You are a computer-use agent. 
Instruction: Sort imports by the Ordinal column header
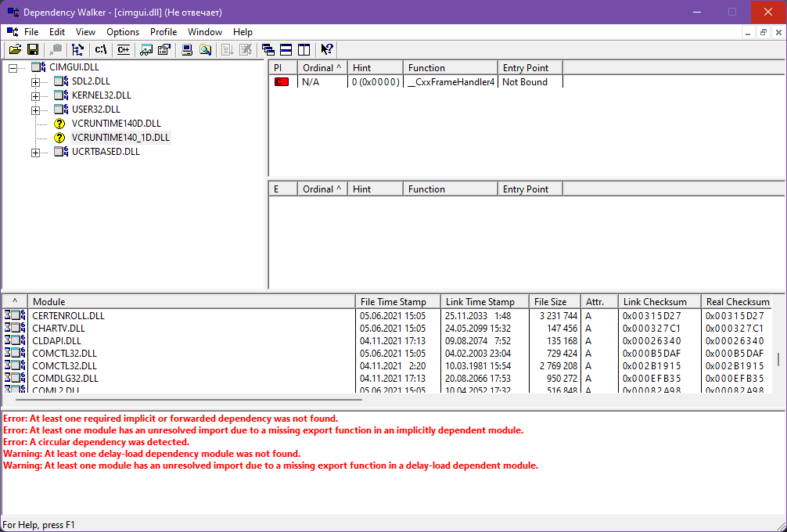pos(322,67)
